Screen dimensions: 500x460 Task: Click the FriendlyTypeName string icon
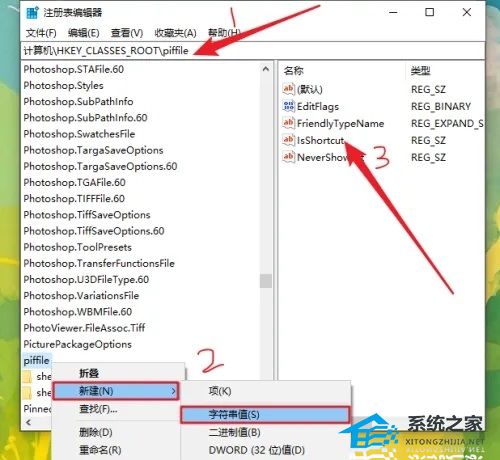pos(288,123)
